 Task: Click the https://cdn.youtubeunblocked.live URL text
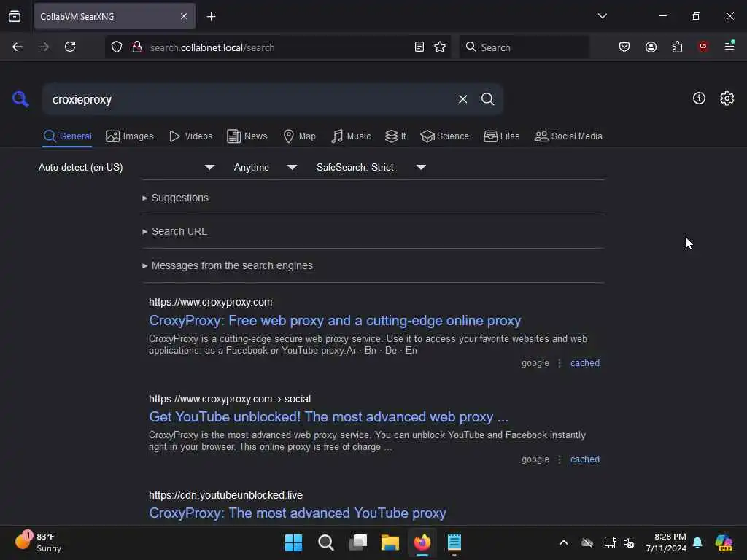pyautogui.click(x=225, y=495)
